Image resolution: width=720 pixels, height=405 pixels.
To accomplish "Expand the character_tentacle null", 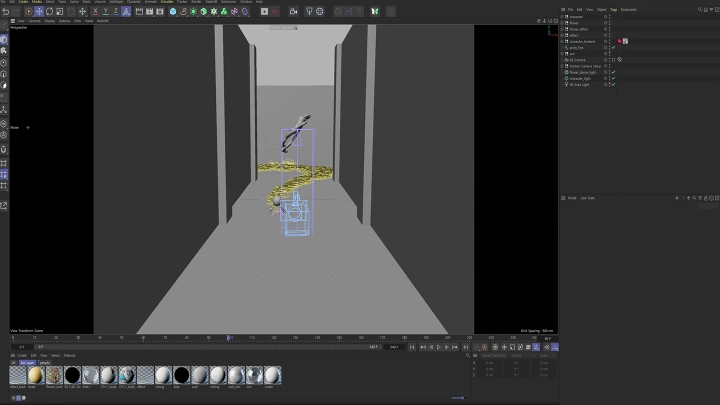I will tap(562, 41).
